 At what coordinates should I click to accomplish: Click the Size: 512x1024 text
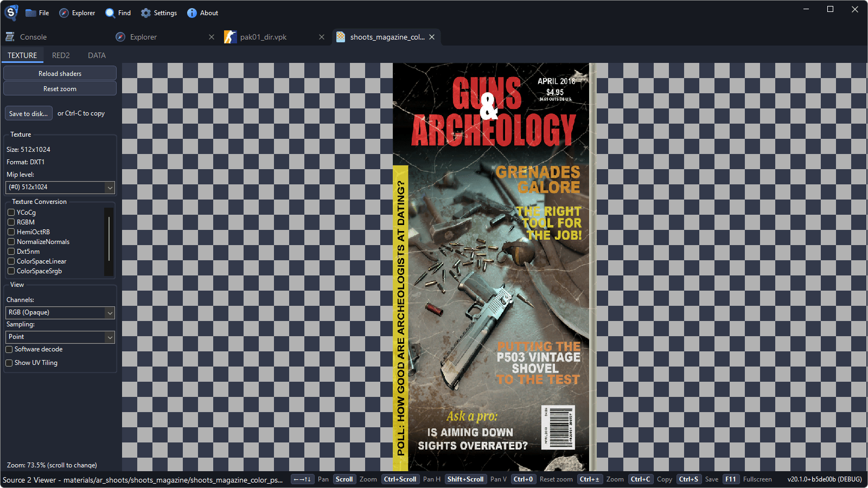28,149
